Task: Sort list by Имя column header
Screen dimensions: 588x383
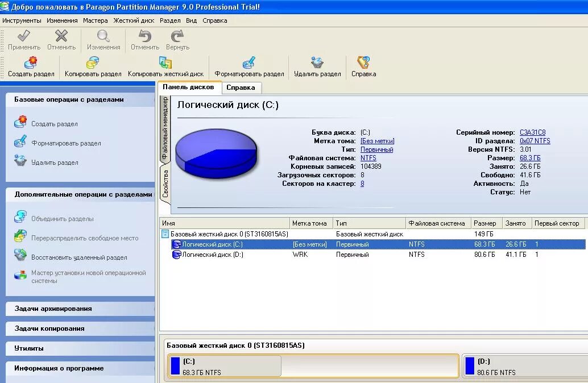Action: point(225,223)
